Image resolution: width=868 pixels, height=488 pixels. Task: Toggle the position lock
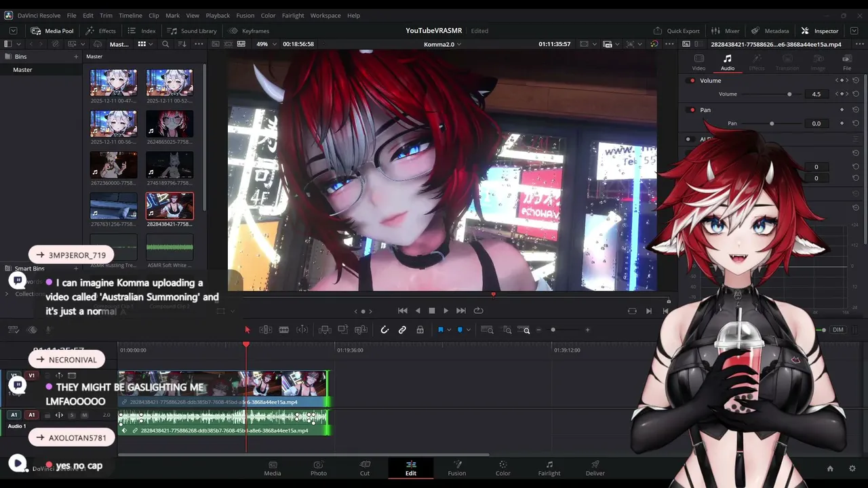coord(420,330)
